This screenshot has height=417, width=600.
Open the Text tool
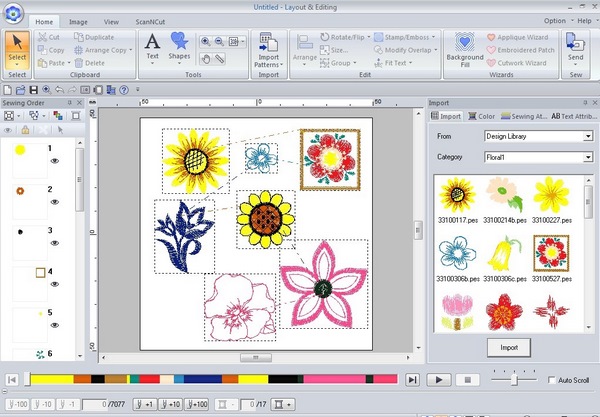tap(152, 49)
